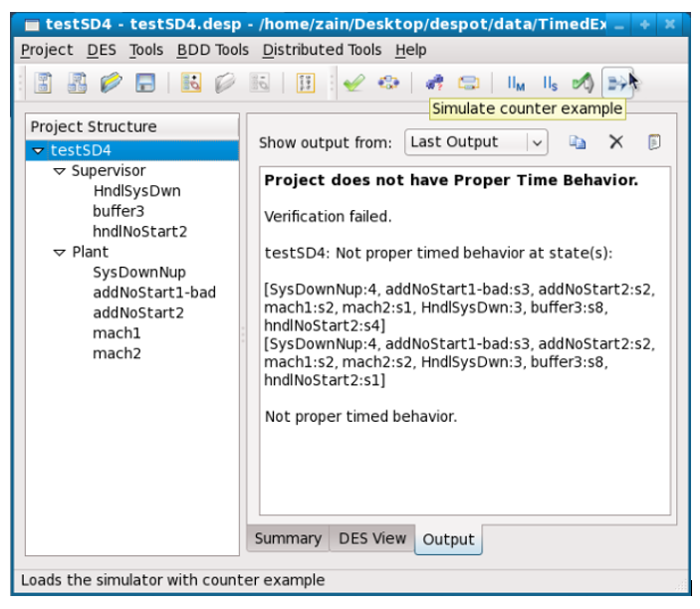This screenshot has width=700, height=609.
Task: Clear output with the X icon
Action: (616, 142)
